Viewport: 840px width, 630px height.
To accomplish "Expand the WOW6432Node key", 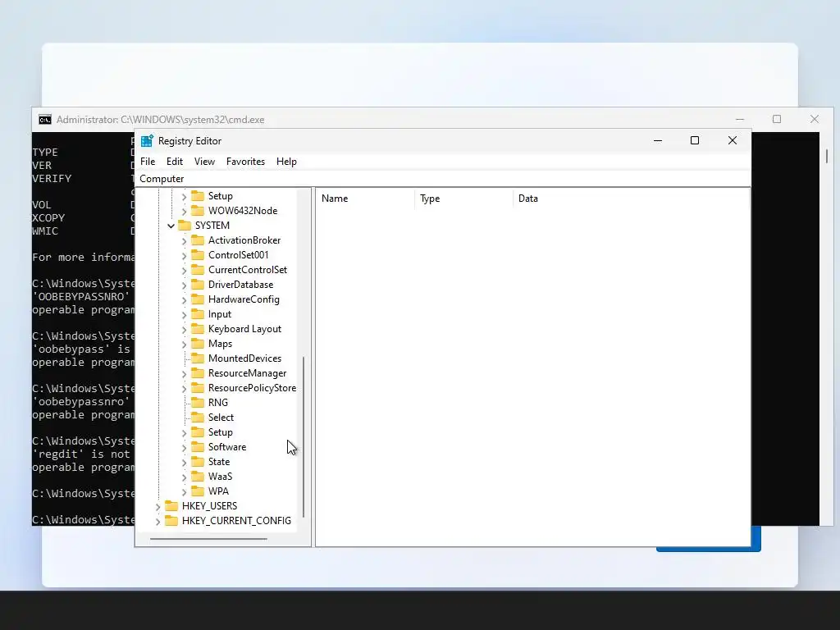I will [184, 211].
